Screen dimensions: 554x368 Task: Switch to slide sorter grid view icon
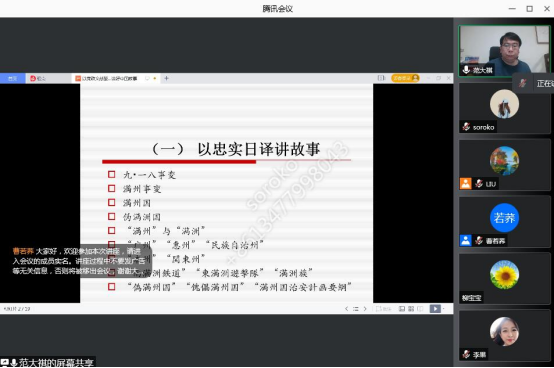point(411,309)
